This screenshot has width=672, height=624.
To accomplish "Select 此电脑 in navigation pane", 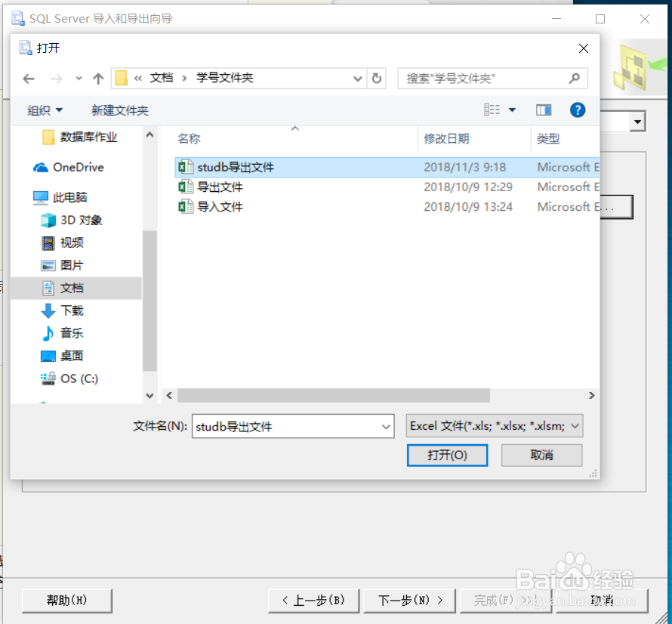I will pos(70,197).
